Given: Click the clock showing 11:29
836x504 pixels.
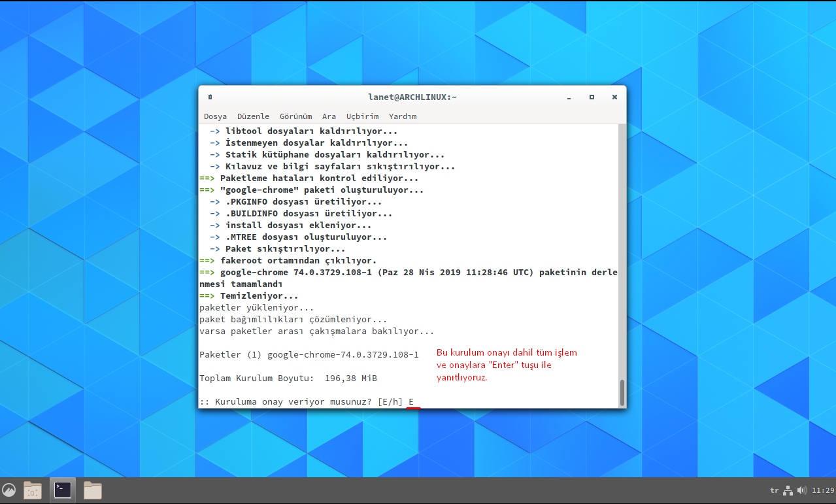Looking at the screenshot, I should (822, 490).
